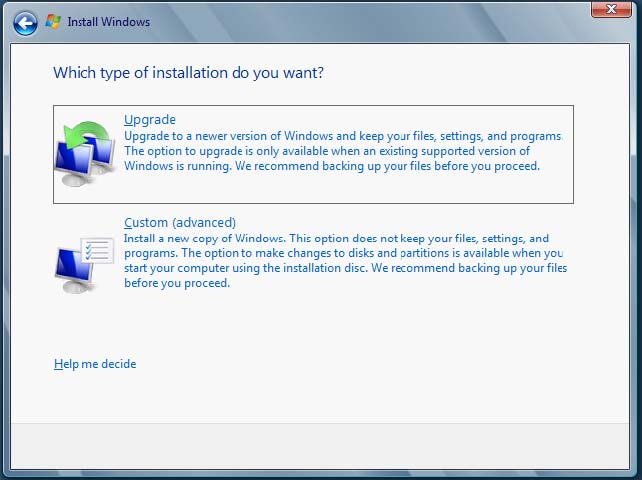Click the Windows flag icon in title bar

[x=53, y=21]
